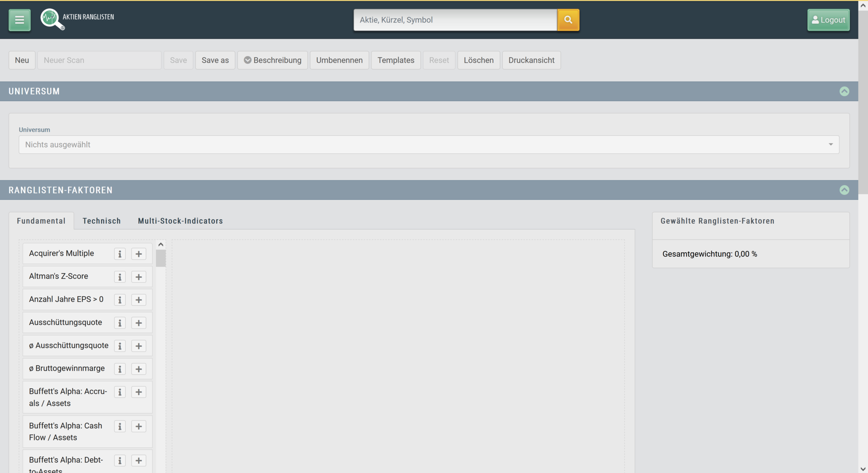Click the factor list scroll-up arrow
868x473 pixels.
161,245
